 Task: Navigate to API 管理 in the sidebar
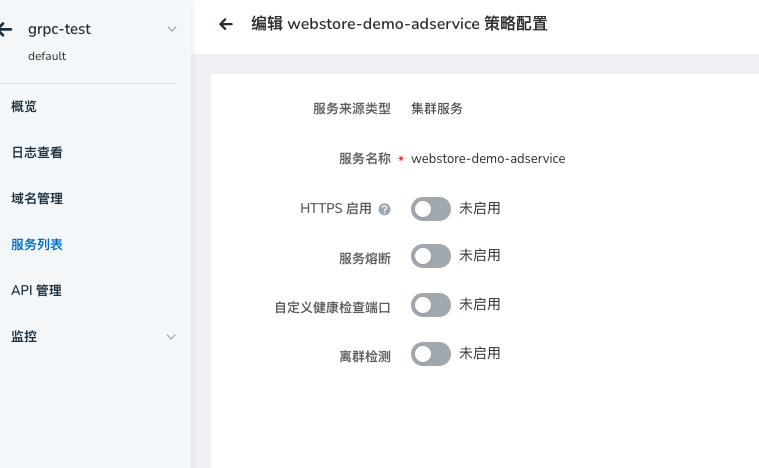click(x=36, y=291)
